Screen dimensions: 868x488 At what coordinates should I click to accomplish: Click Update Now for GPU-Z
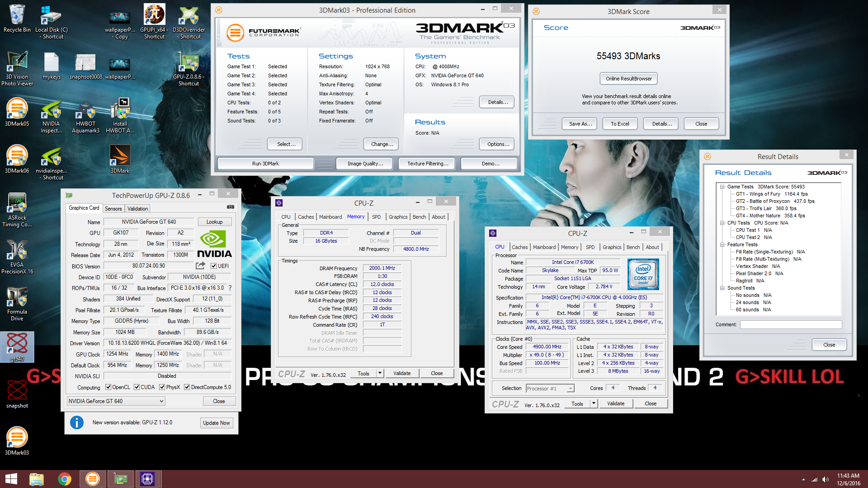pyautogui.click(x=216, y=423)
